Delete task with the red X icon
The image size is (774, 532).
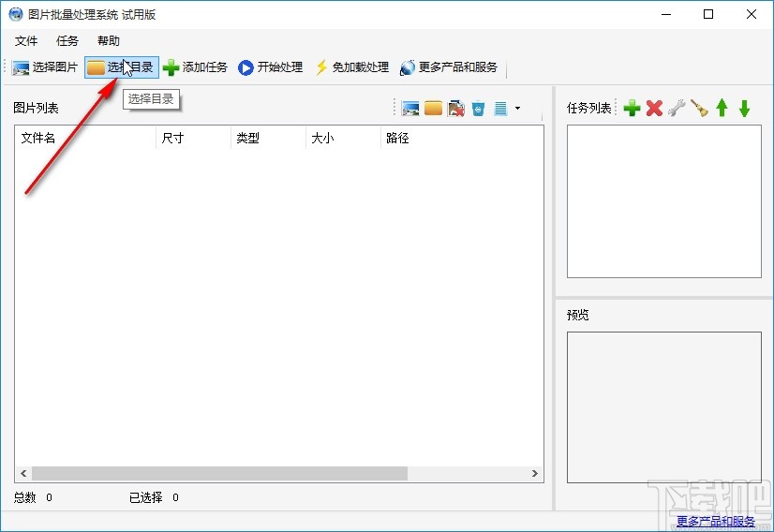click(654, 108)
